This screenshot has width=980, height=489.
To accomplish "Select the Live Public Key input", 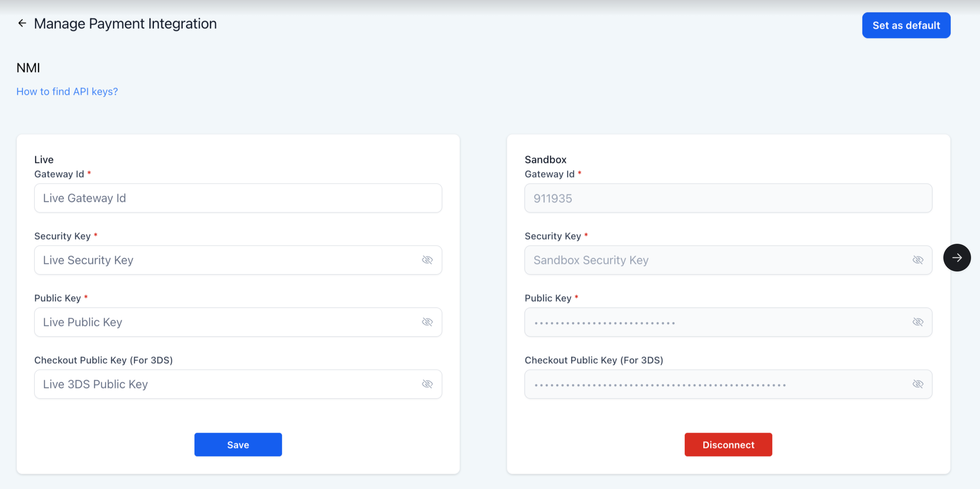I will tap(224, 322).
